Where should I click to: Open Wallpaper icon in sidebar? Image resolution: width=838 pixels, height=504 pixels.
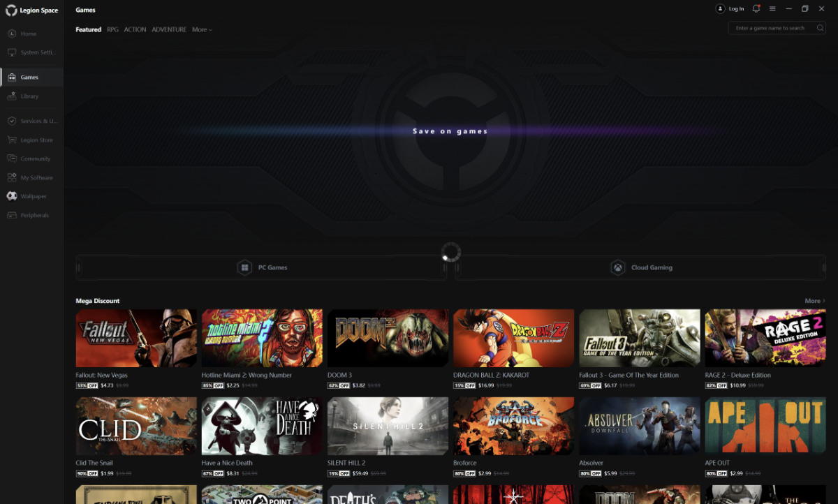12,196
